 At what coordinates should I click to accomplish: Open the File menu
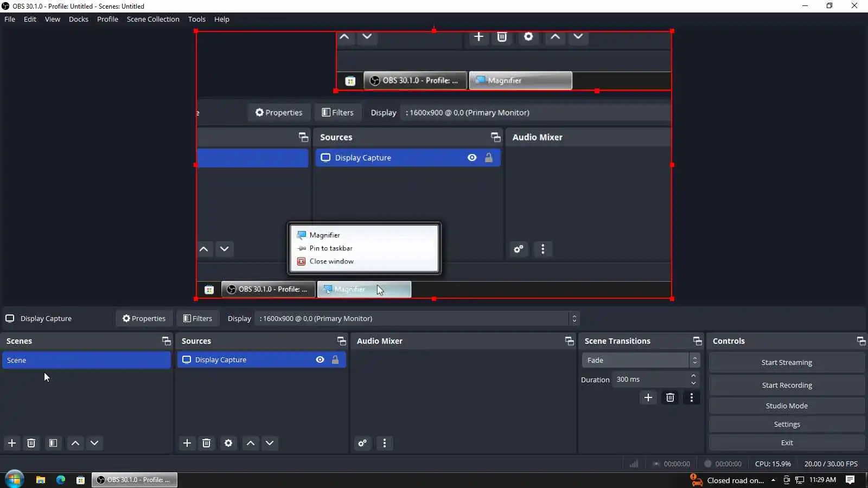click(x=10, y=19)
